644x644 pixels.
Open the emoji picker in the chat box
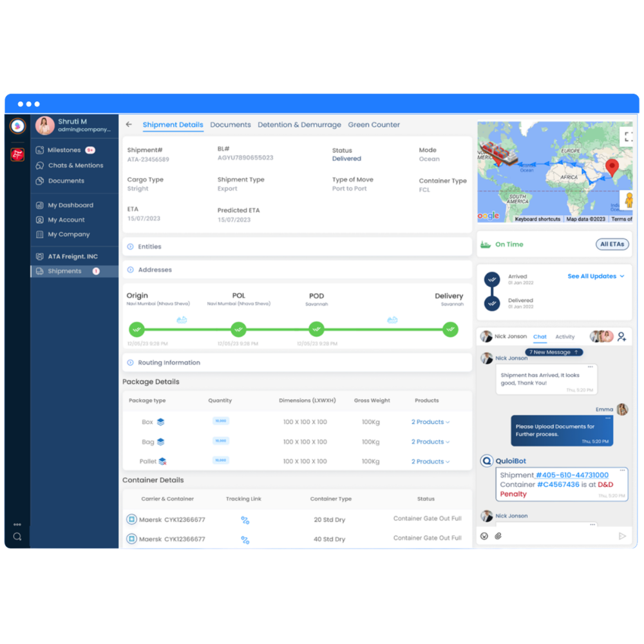tap(484, 535)
